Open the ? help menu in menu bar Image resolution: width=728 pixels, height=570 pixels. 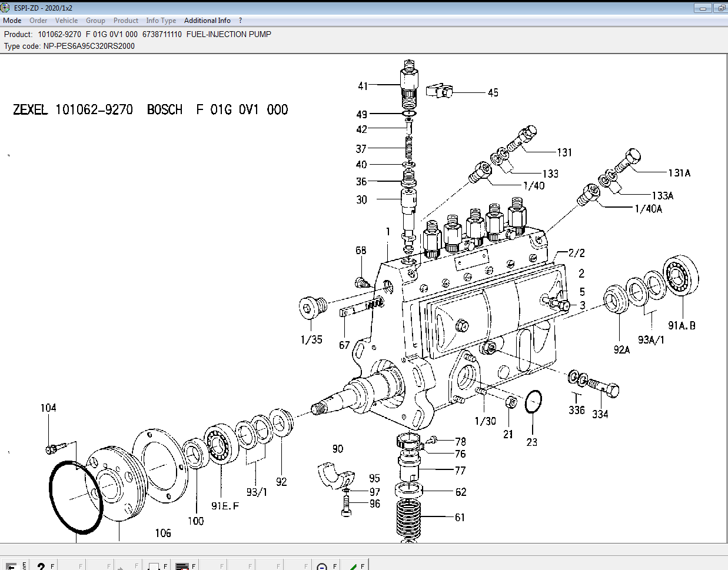pos(240,21)
